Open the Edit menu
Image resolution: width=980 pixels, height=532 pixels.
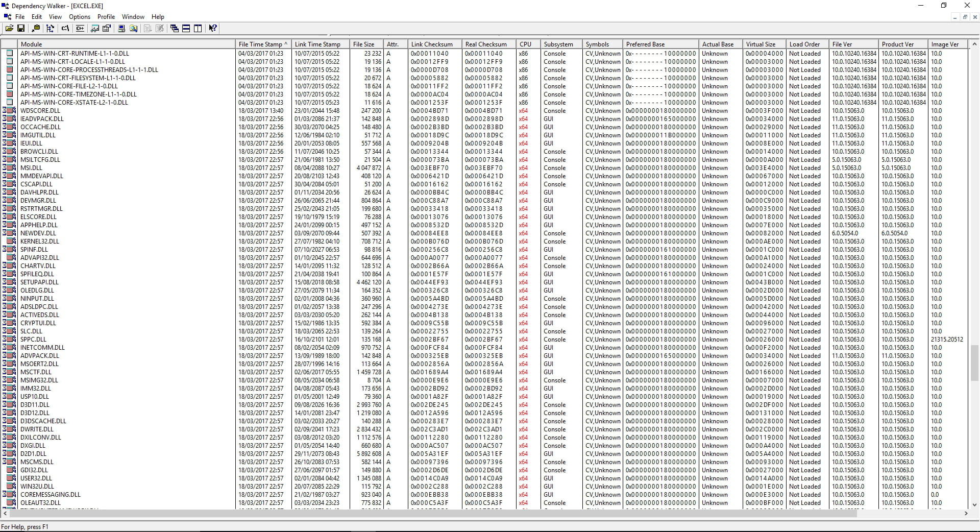pyautogui.click(x=37, y=17)
